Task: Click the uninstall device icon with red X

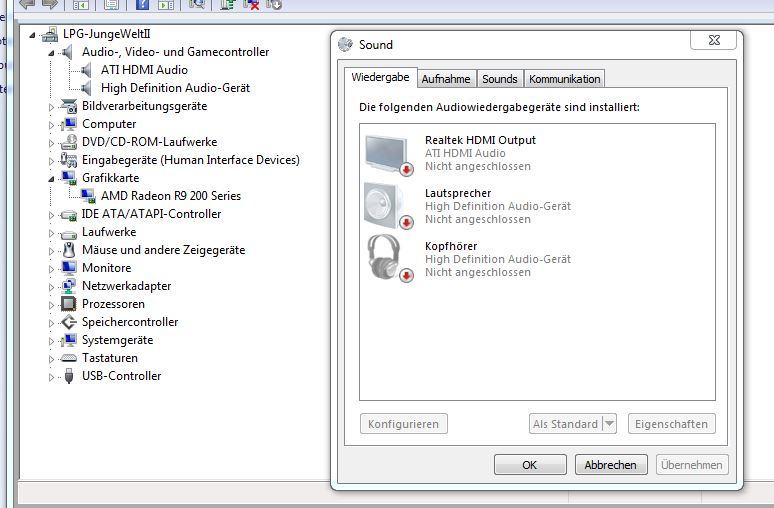Action: pyautogui.click(x=251, y=4)
